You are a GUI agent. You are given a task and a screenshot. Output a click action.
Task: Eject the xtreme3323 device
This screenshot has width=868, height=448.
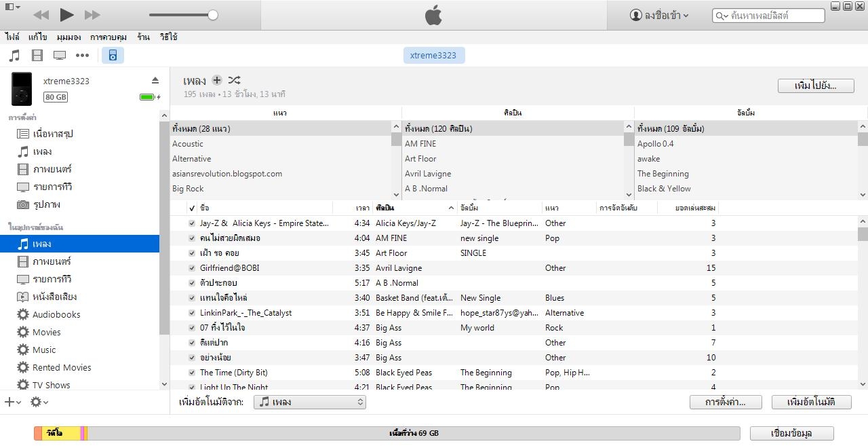coord(155,80)
